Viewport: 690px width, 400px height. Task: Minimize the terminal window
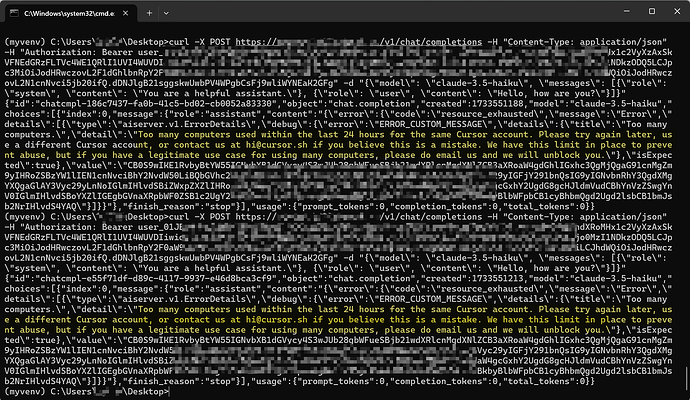(627, 11)
